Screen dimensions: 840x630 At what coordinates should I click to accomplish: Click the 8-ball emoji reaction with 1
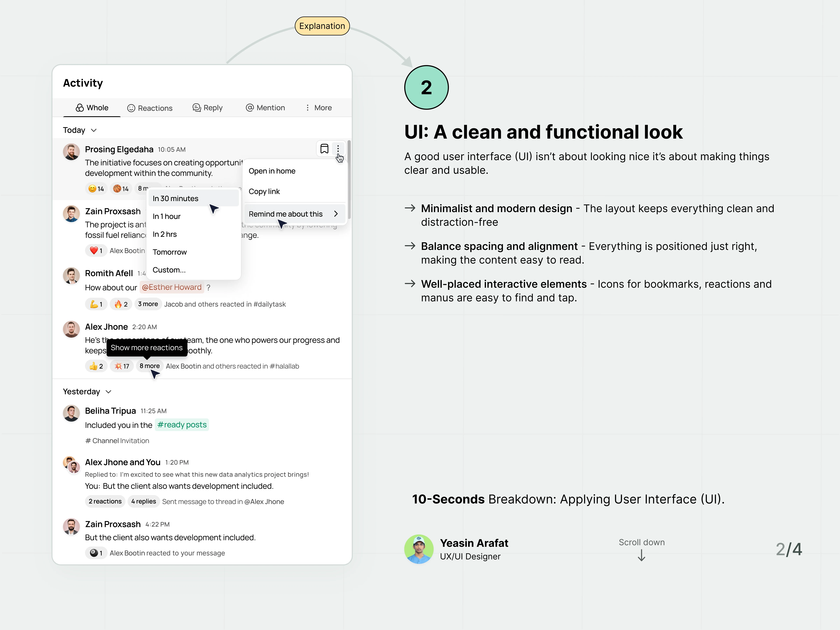[96, 553]
